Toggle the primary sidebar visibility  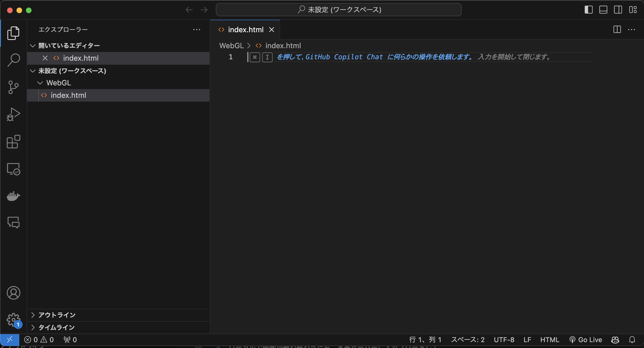(589, 10)
